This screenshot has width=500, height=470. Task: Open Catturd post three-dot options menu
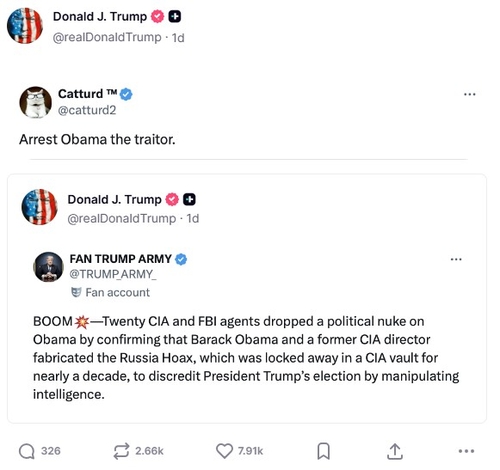pos(470,94)
